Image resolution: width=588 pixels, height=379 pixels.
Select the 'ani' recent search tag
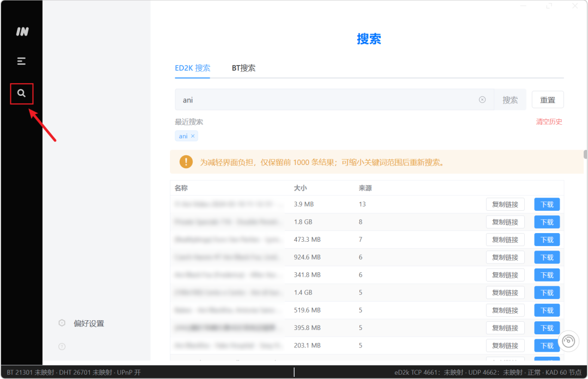click(x=183, y=136)
